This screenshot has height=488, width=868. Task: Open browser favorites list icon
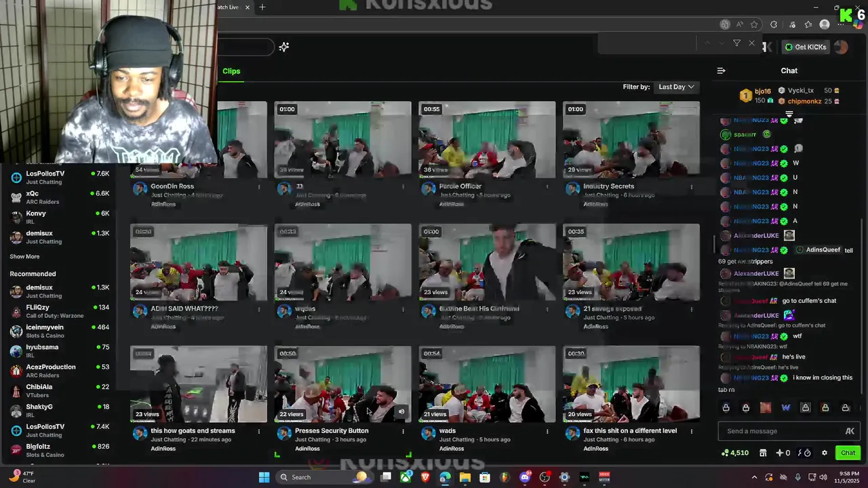[808, 24]
